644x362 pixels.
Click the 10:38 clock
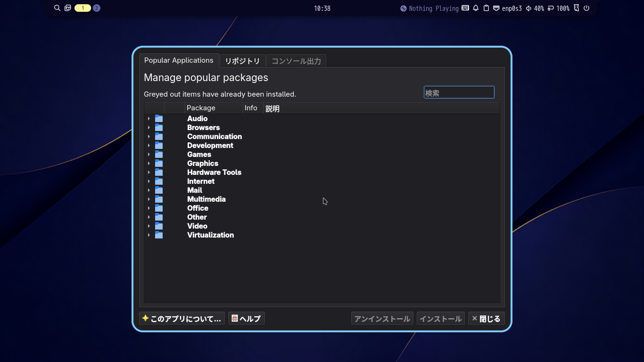[322, 8]
